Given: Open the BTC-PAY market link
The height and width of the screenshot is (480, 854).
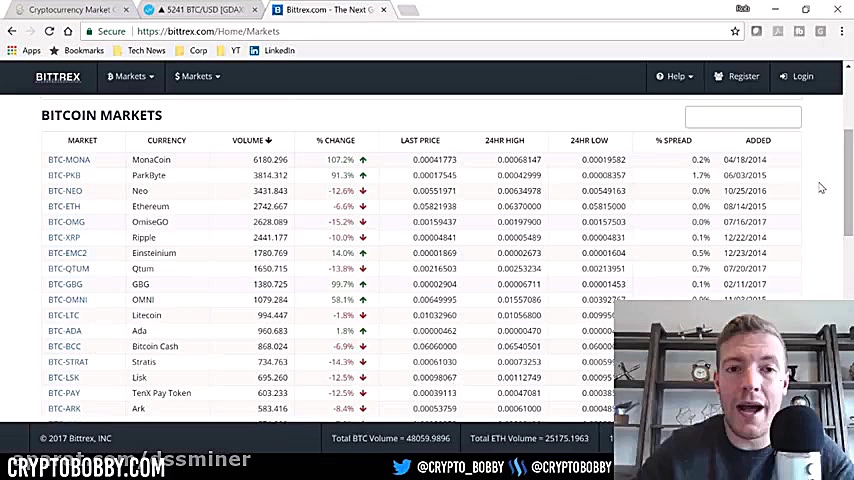Looking at the screenshot, I should [x=64, y=393].
